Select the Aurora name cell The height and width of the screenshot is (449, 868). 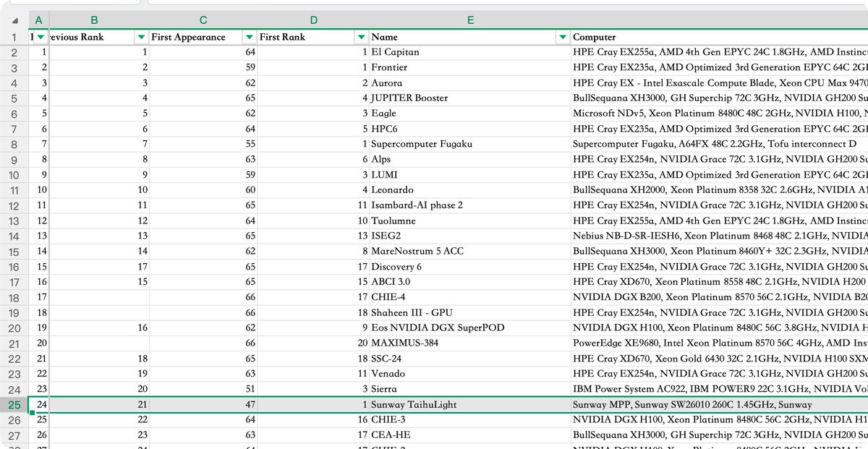click(470, 82)
